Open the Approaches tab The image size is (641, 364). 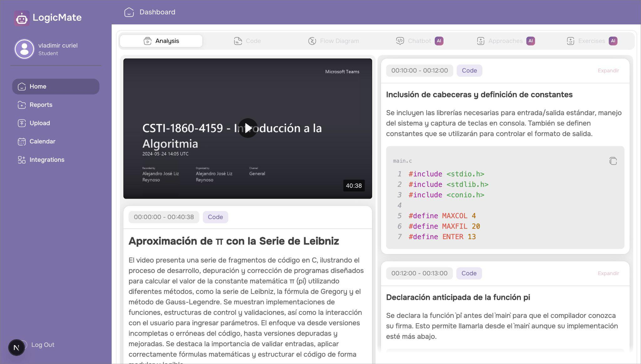pyautogui.click(x=506, y=41)
